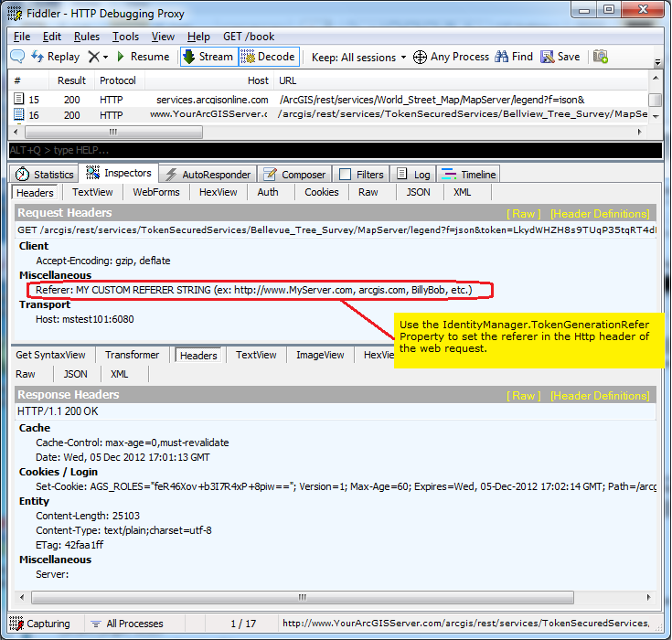Select the response JSON tab

(75, 374)
